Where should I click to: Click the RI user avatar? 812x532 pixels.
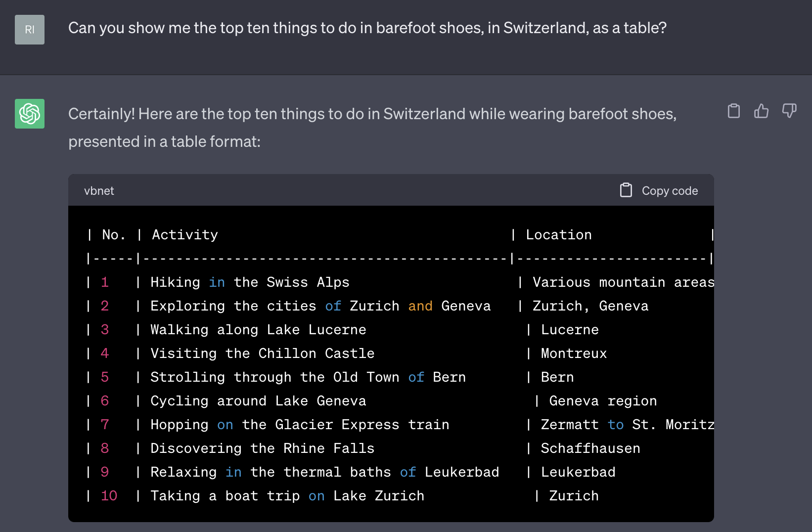point(30,30)
